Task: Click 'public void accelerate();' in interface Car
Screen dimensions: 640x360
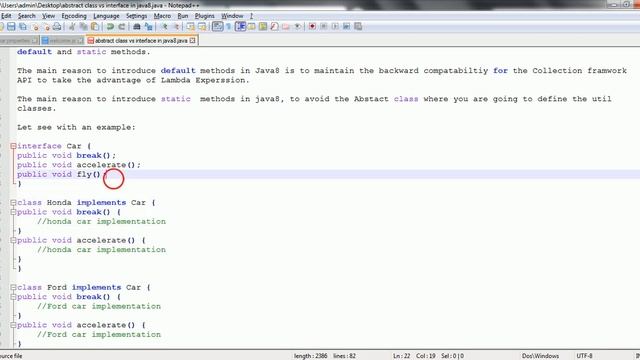Action: pos(79,165)
